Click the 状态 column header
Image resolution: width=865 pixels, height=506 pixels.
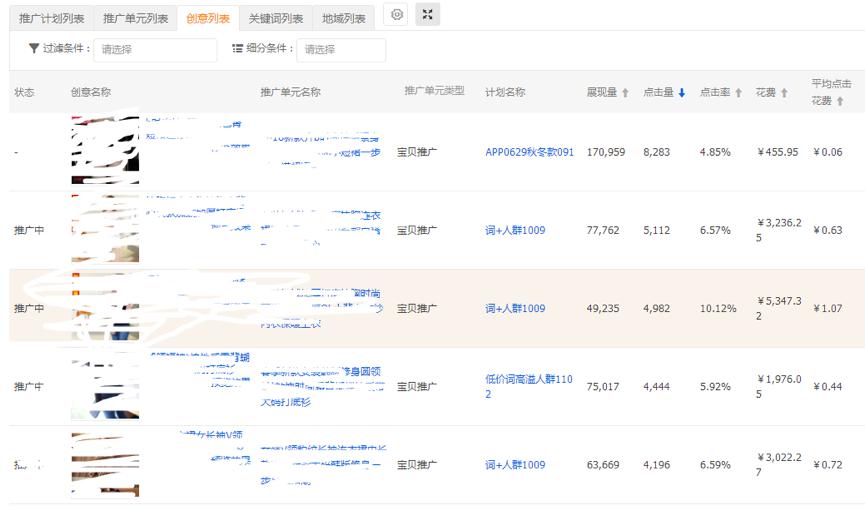click(24, 92)
